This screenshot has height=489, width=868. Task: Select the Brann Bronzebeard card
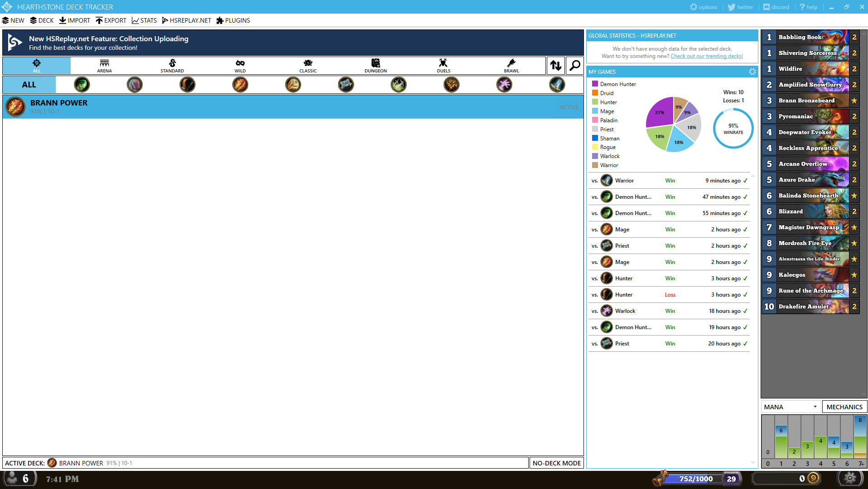[810, 101]
